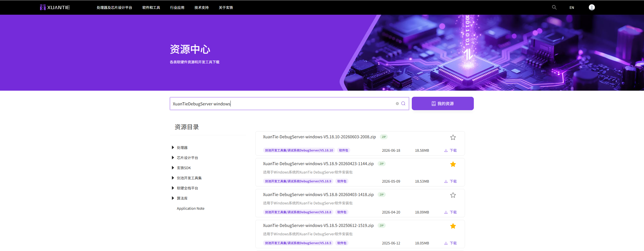Click the DebugServer/V5.18.5 category tag
Viewport: 644px width, 251px height.
[298, 243]
